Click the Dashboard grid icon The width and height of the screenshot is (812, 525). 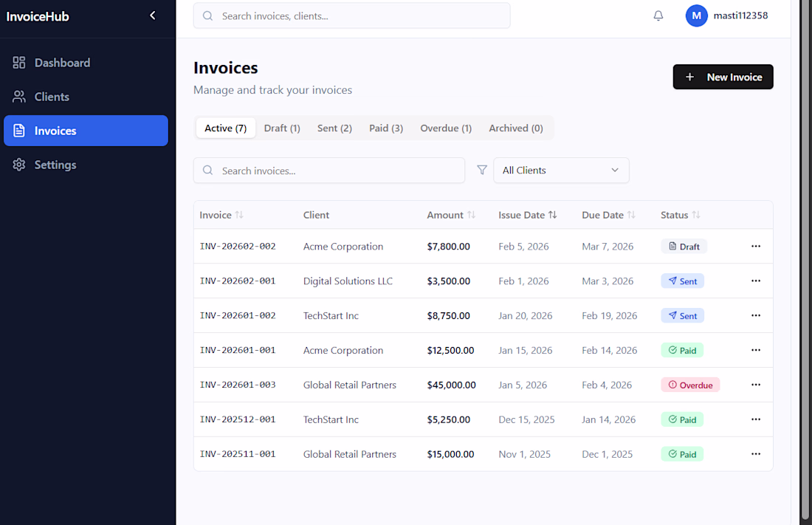coord(19,63)
